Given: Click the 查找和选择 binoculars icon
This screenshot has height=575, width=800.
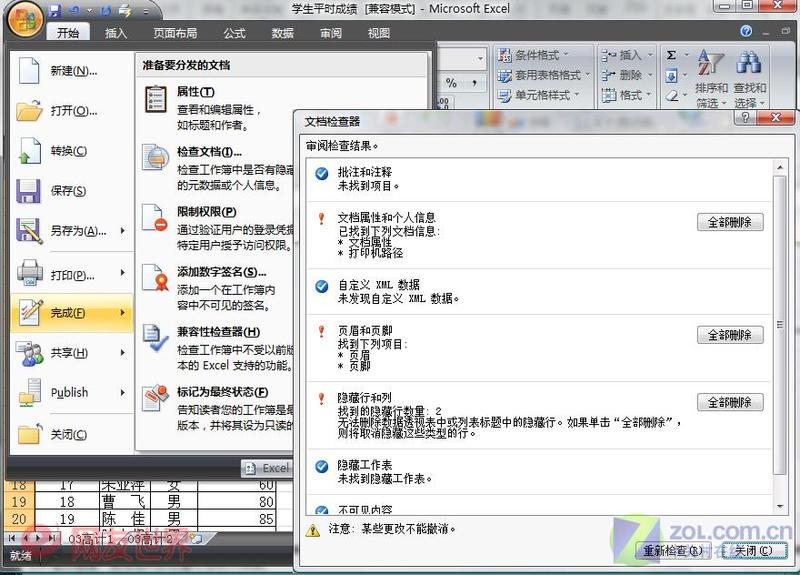Looking at the screenshot, I should 748,63.
